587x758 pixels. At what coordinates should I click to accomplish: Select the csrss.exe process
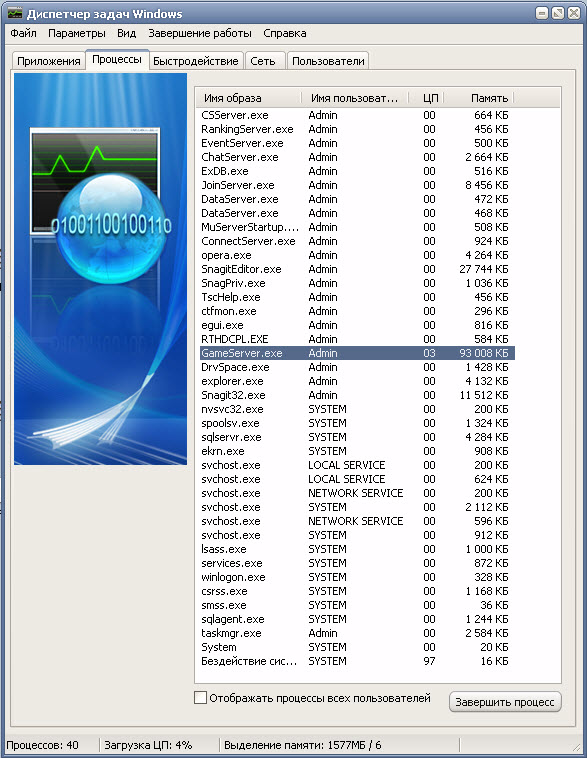pos(357,592)
